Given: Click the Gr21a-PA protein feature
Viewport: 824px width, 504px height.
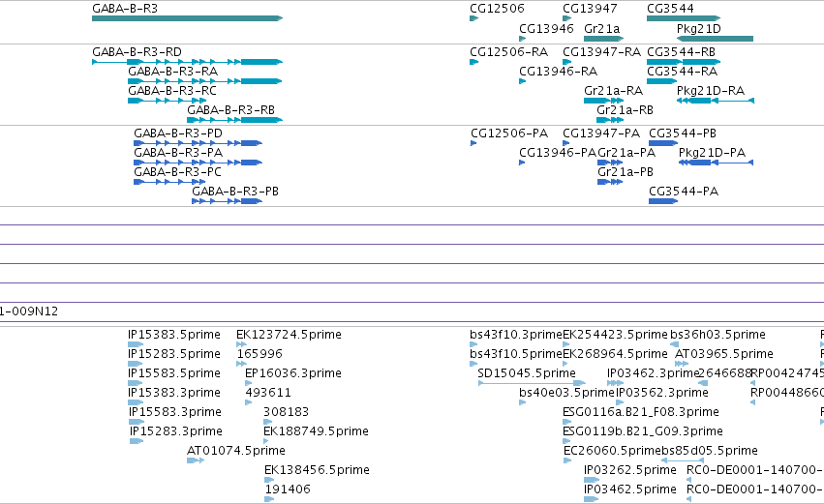Looking at the screenshot, I should 610,163.
